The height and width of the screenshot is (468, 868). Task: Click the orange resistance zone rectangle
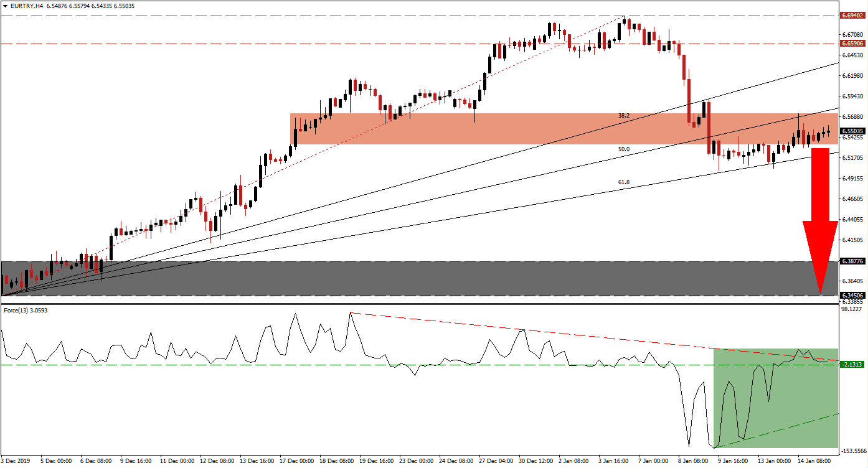(498, 129)
